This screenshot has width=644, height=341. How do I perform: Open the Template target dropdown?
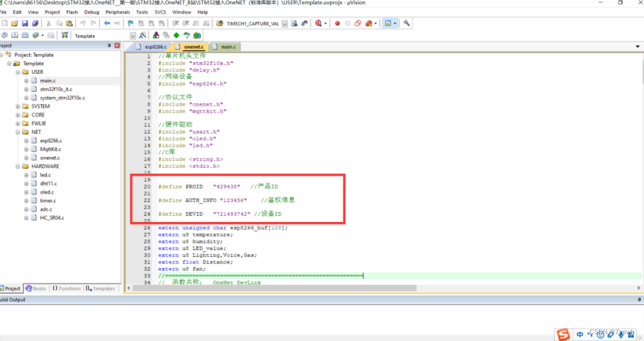[x=133, y=36]
